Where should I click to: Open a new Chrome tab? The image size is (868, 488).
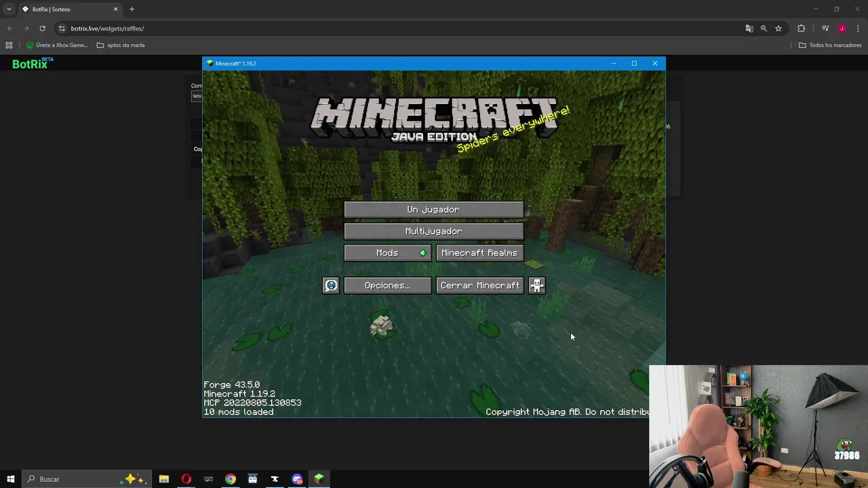point(132,9)
